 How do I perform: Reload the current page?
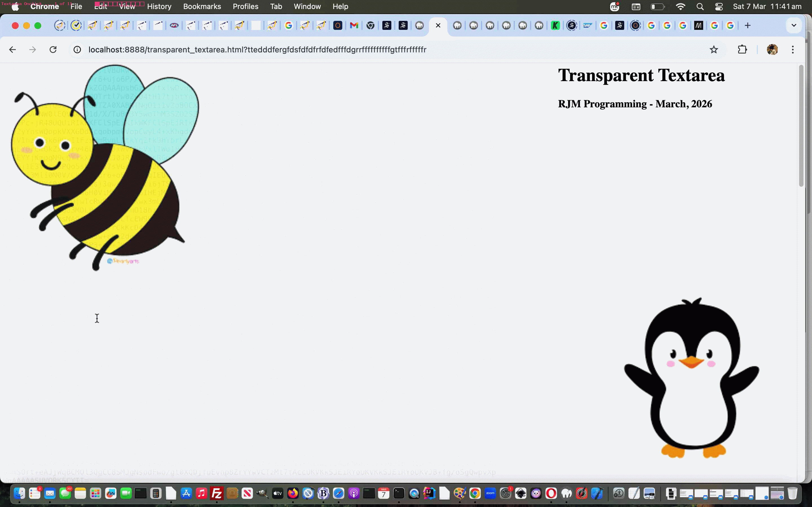point(53,49)
